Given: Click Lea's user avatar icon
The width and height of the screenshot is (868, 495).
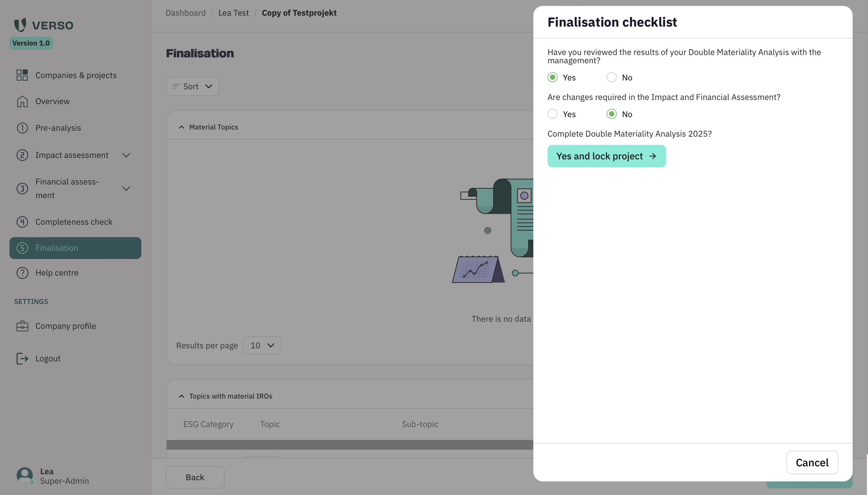Looking at the screenshot, I should (x=25, y=475).
